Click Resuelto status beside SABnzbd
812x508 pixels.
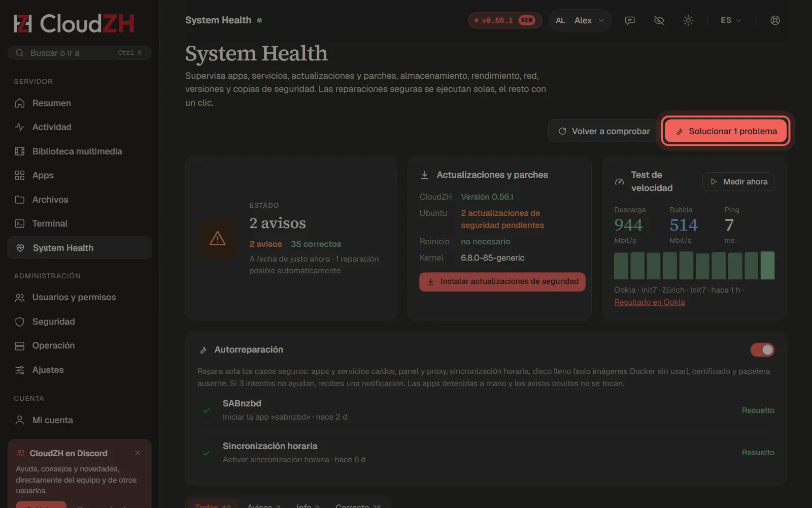tap(758, 410)
